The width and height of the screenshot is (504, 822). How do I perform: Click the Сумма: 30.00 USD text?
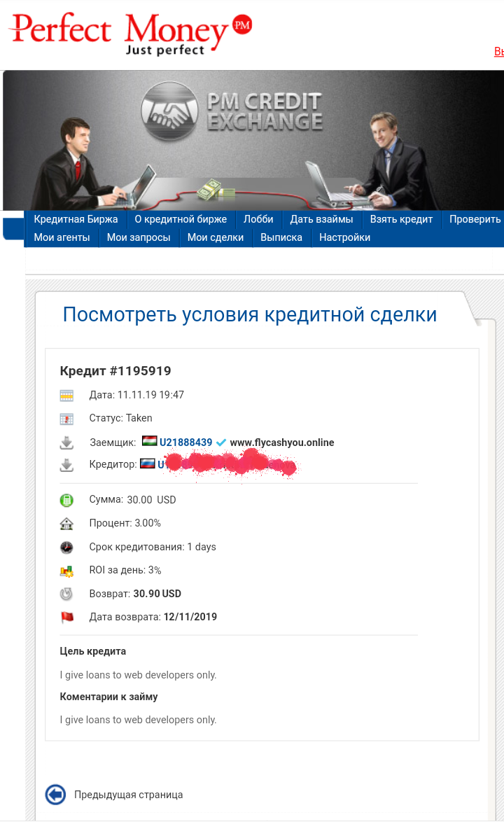[x=132, y=500]
